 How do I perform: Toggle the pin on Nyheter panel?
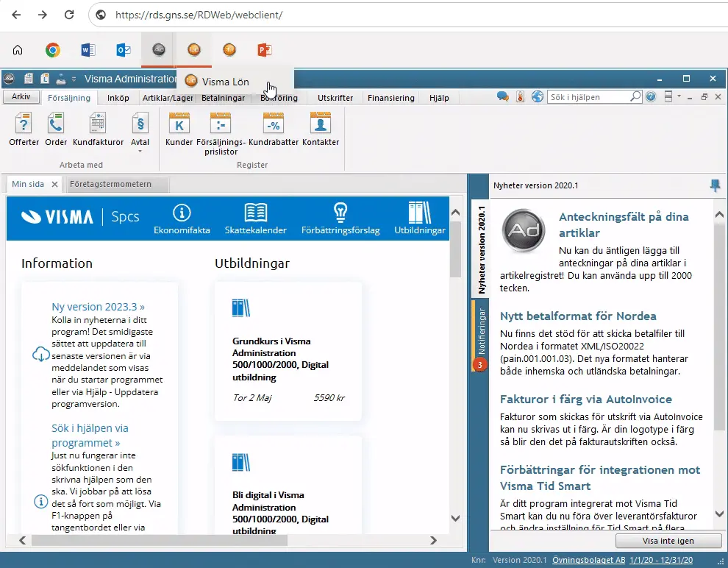pyautogui.click(x=715, y=185)
